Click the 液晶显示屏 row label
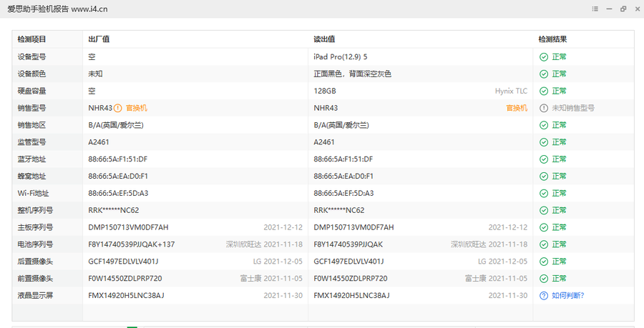Screen dimensions: 644x328 [x=35, y=296]
